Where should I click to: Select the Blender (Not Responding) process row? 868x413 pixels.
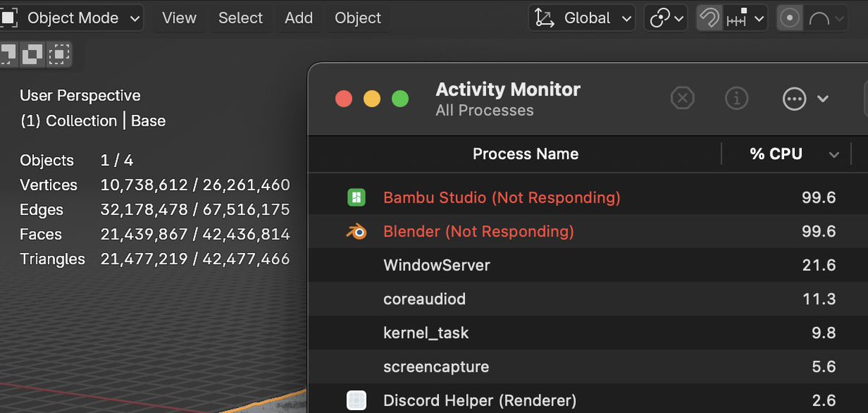click(588, 231)
